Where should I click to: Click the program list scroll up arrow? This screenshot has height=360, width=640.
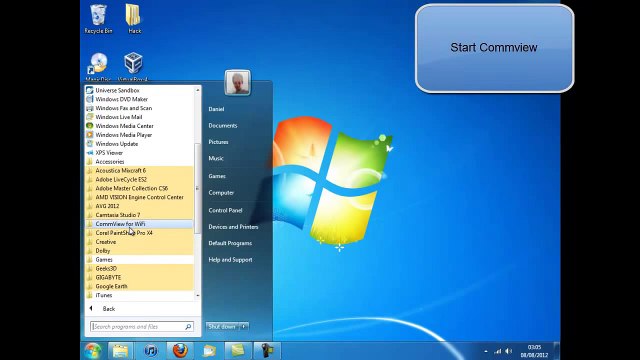pyautogui.click(x=198, y=90)
